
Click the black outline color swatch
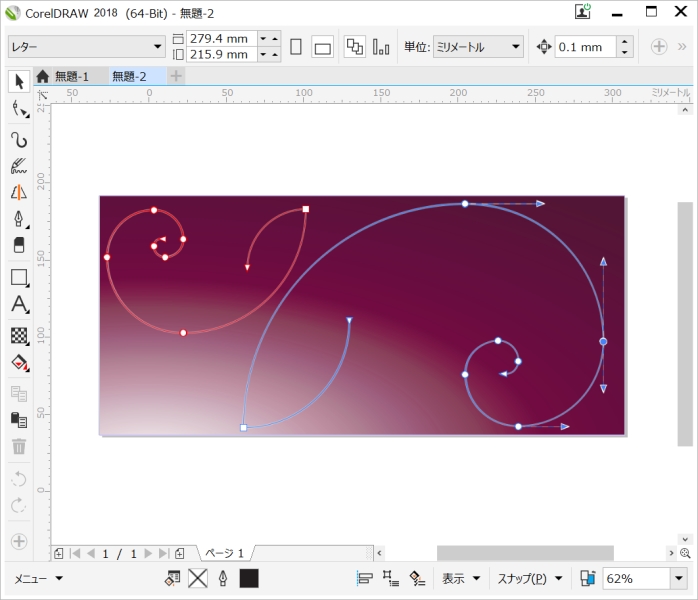[249, 578]
